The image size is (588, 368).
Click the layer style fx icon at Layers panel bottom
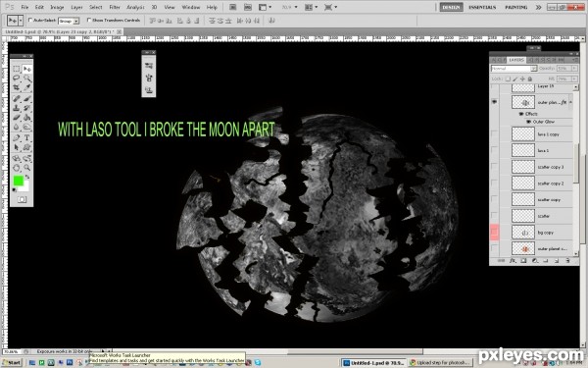click(513, 261)
